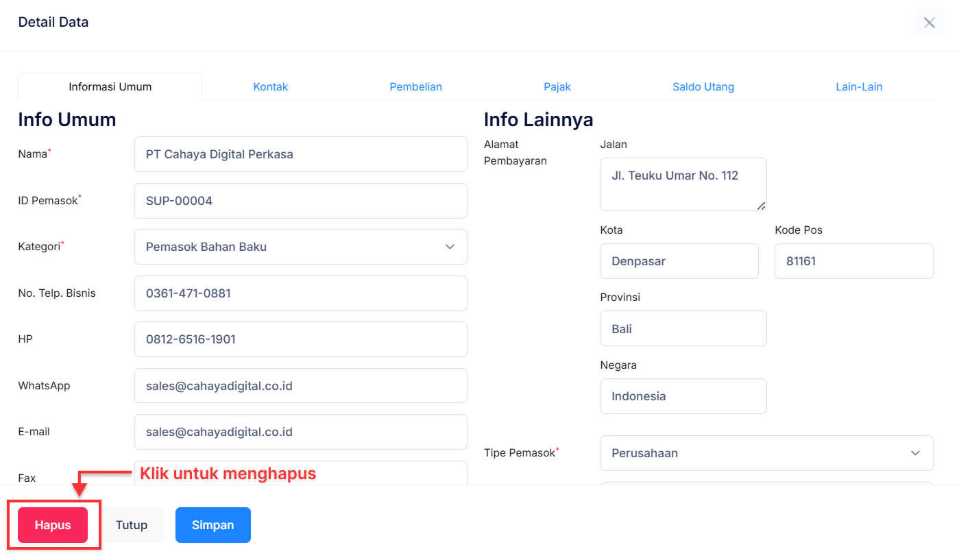
Task: Click into the Nama input field
Action: (x=300, y=154)
